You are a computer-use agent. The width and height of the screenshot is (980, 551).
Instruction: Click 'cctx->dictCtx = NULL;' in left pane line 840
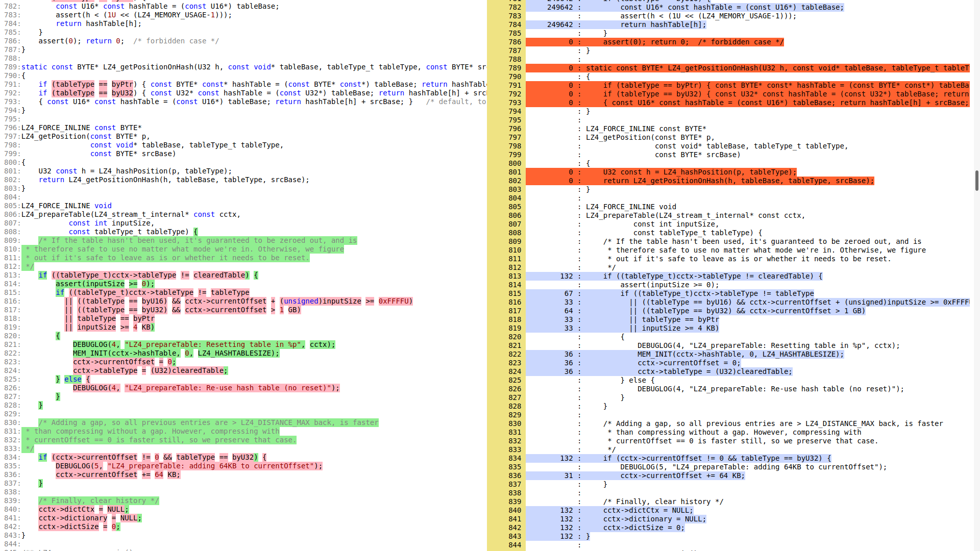[84, 509]
